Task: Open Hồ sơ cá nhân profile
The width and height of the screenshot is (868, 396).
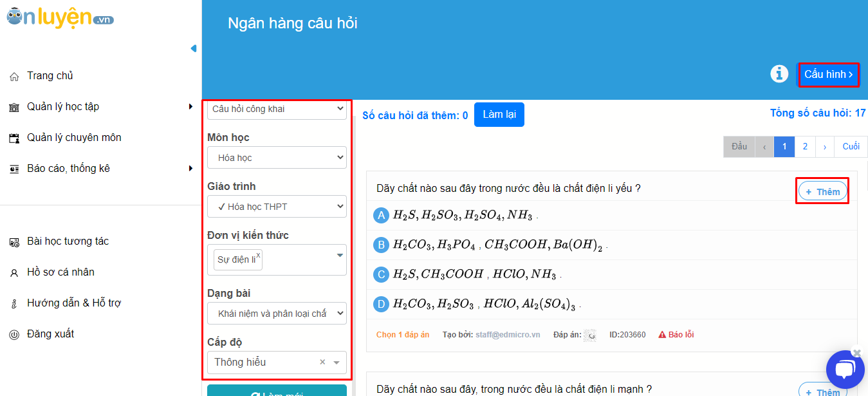Action: click(60, 272)
